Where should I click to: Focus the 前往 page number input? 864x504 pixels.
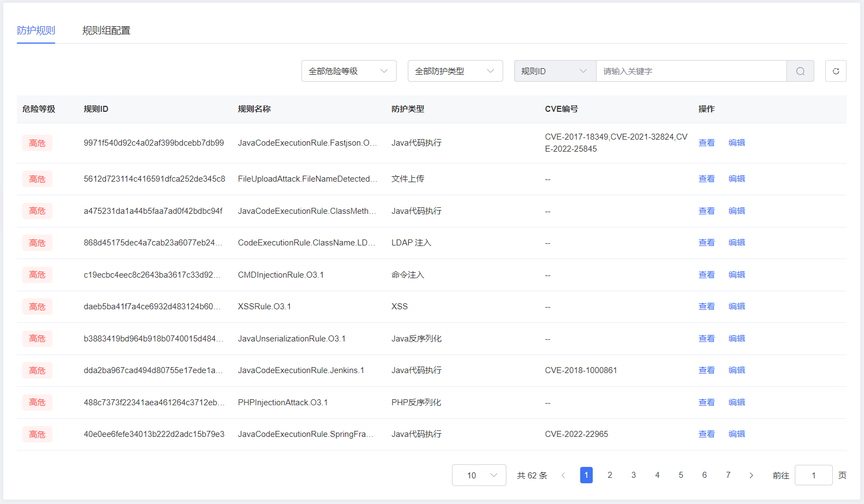click(814, 475)
